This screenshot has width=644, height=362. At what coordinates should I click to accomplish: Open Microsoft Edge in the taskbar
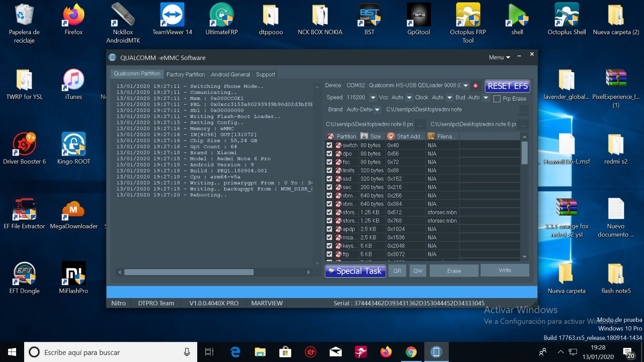pyautogui.click(x=235, y=352)
